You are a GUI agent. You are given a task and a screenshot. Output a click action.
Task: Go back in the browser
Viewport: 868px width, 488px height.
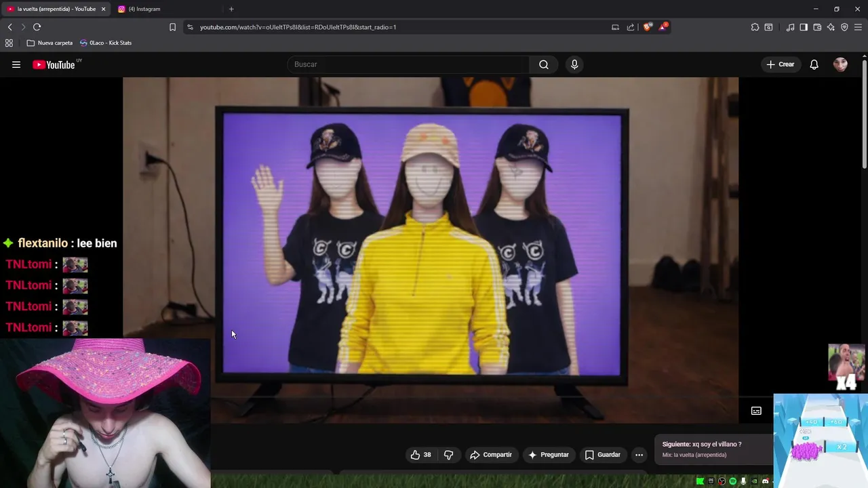pyautogui.click(x=10, y=27)
